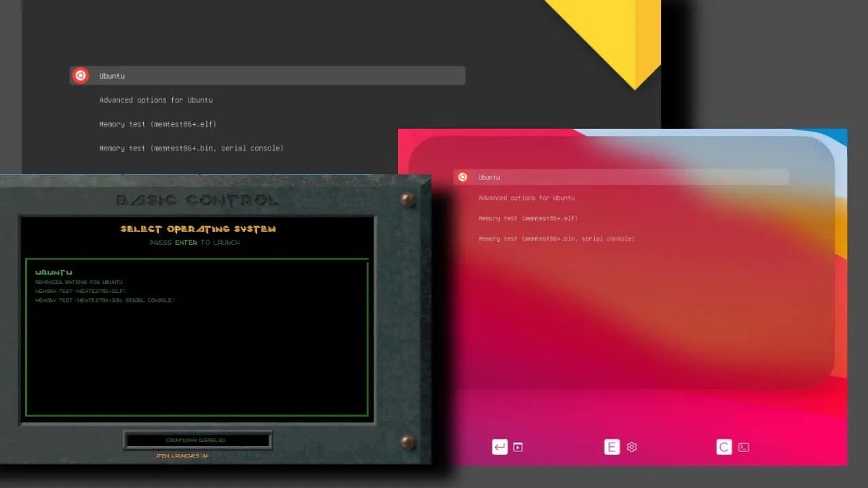
Task: Choose Memory test (memtest86+.elf) in dark theme
Action: tap(158, 124)
